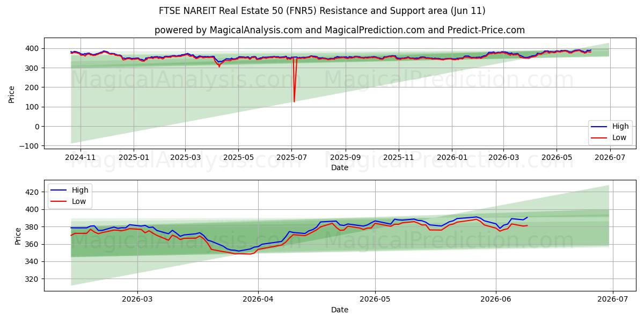This screenshot has width=644, height=322.
Task: Click the '2026-01' date label on top chart
Action: tap(451, 158)
